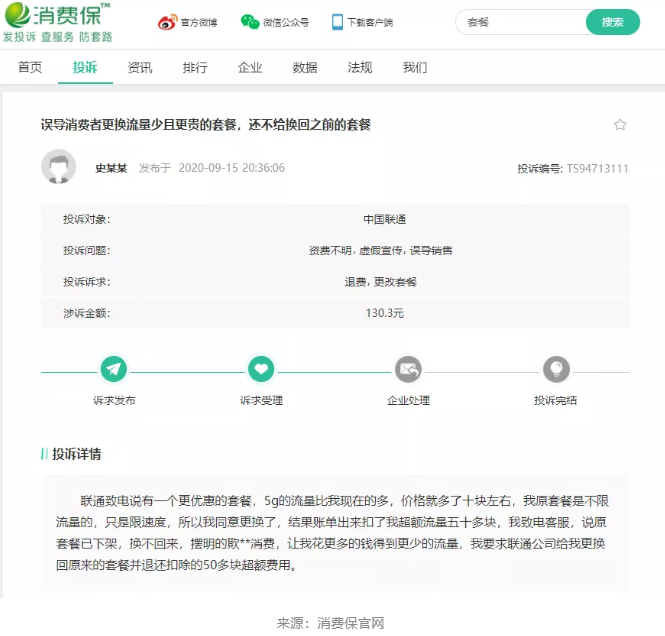Favorite the complaint with the star icon

[x=620, y=125]
